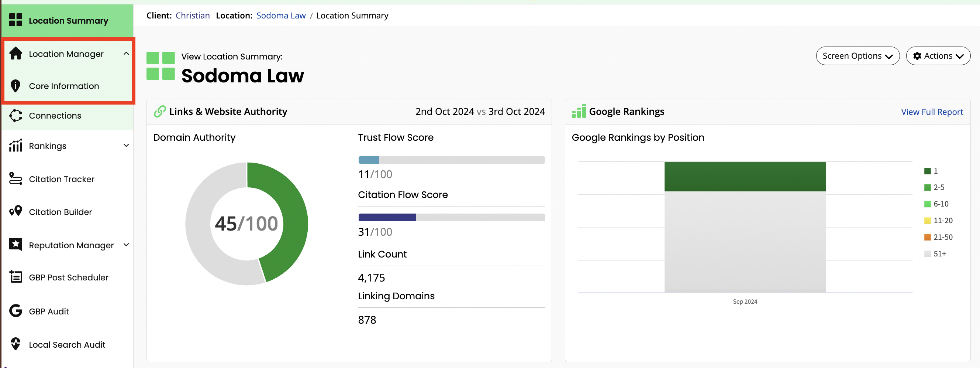The image size is (980, 368).
Task: Click the Connections circular icon
Action: [x=15, y=115]
